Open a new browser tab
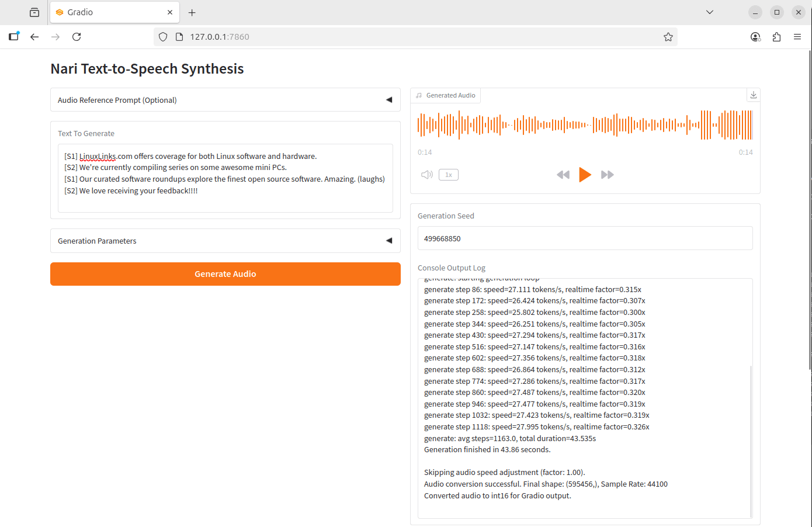The image size is (812, 527). tap(192, 12)
